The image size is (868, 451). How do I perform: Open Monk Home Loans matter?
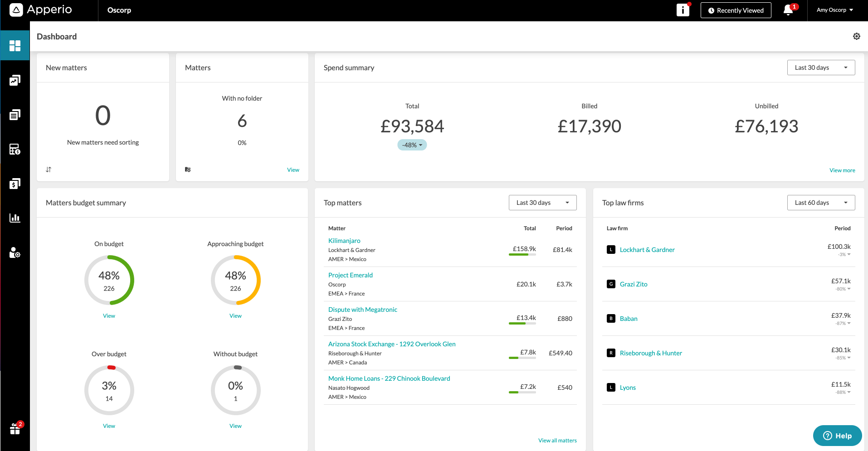pyautogui.click(x=389, y=378)
